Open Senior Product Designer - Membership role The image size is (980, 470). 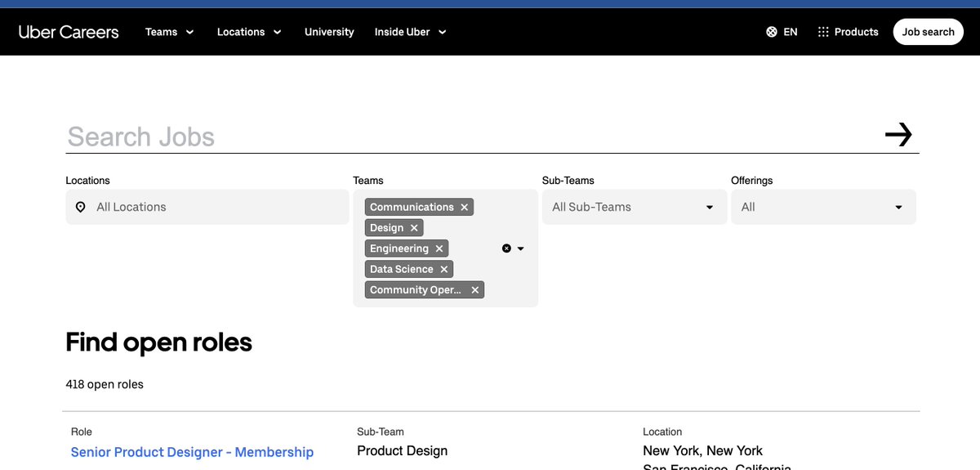[x=192, y=452]
